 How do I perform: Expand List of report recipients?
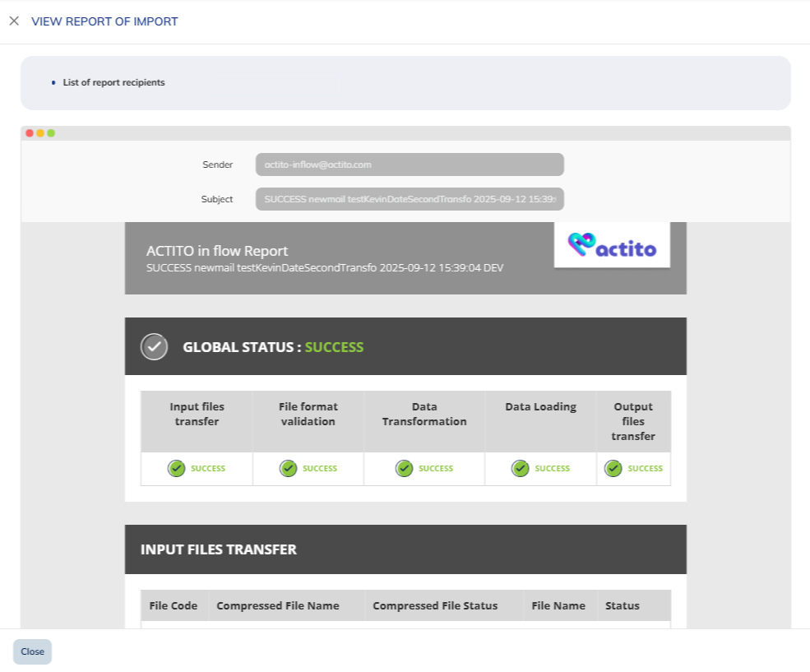(113, 82)
